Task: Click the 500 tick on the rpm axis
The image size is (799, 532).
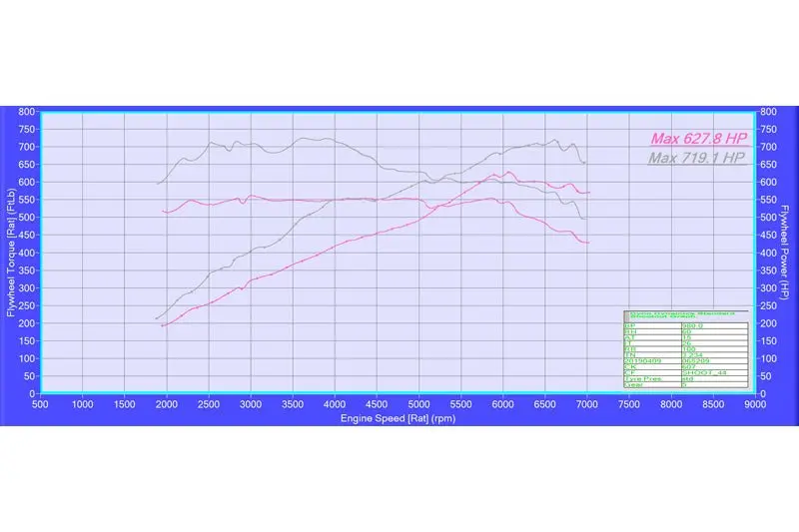Action: (40, 404)
